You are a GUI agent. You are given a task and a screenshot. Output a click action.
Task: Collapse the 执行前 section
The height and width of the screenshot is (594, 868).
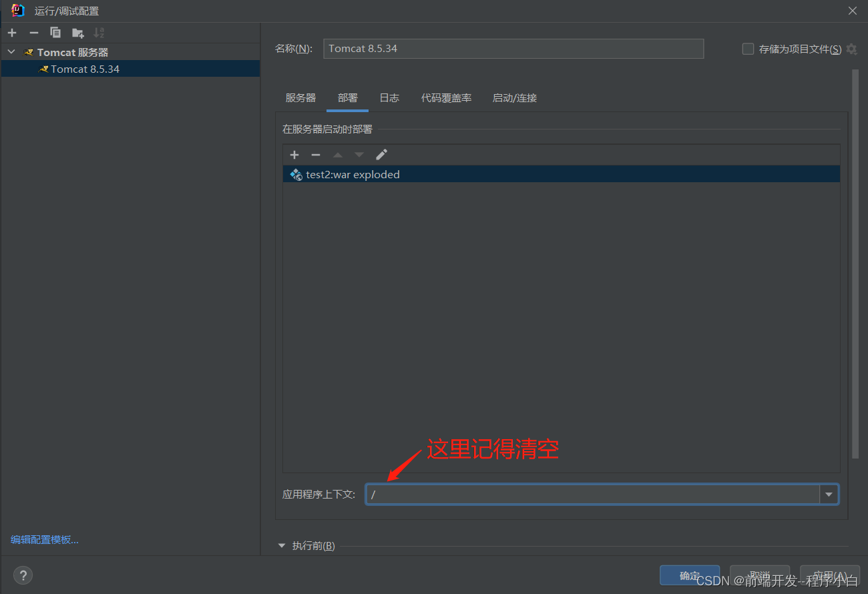(x=281, y=545)
